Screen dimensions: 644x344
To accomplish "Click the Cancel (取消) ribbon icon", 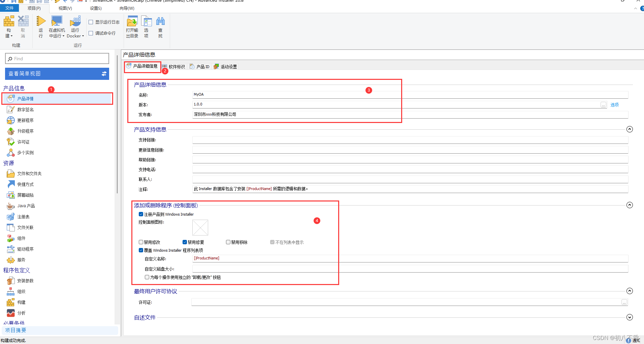I will pos(23,21).
